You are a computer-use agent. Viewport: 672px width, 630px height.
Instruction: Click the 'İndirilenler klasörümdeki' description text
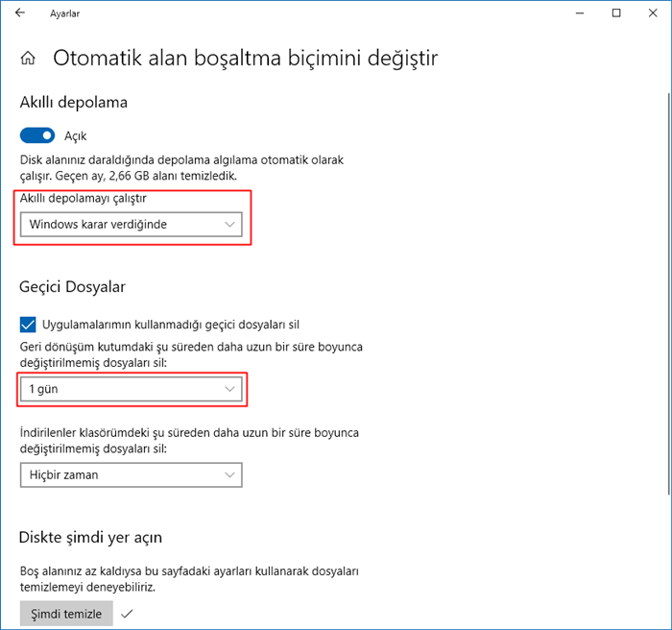(x=189, y=441)
